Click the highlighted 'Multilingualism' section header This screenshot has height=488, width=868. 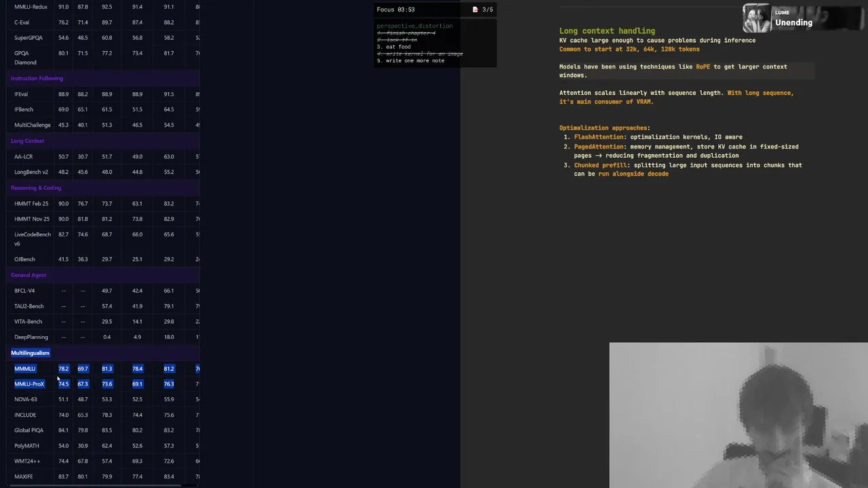click(30, 352)
